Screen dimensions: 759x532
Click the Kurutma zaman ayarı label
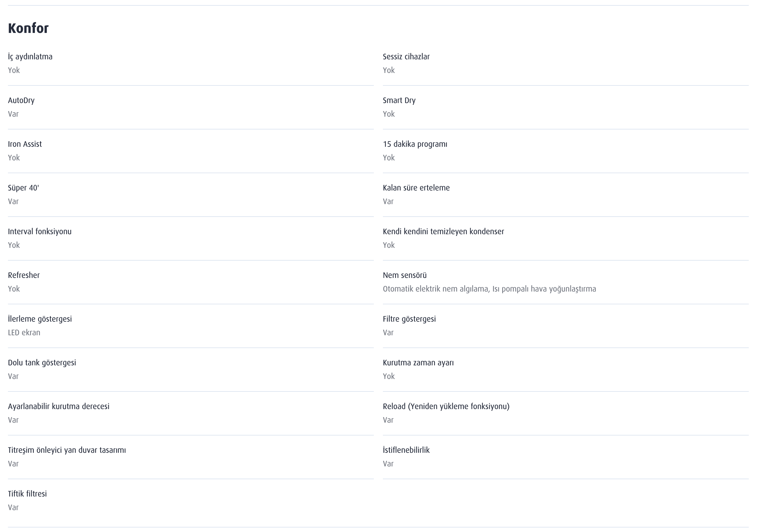pos(418,363)
